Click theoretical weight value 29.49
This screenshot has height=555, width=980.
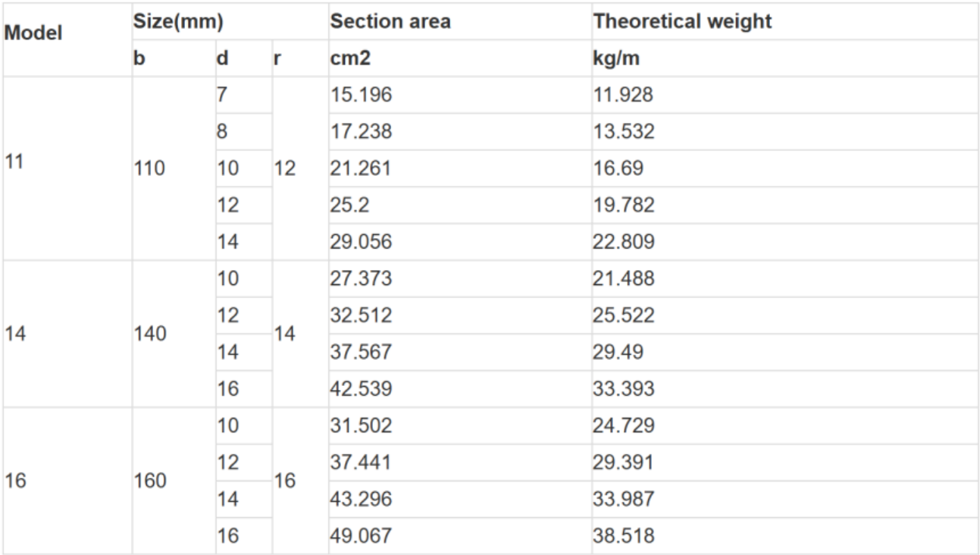pos(618,352)
